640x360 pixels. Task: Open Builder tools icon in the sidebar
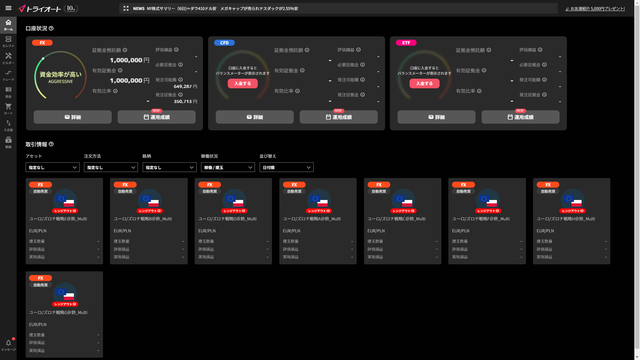click(x=8, y=58)
